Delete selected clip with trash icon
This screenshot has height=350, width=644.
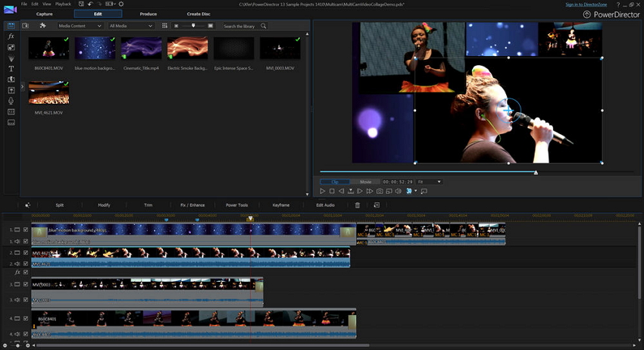(x=358, y=205)
